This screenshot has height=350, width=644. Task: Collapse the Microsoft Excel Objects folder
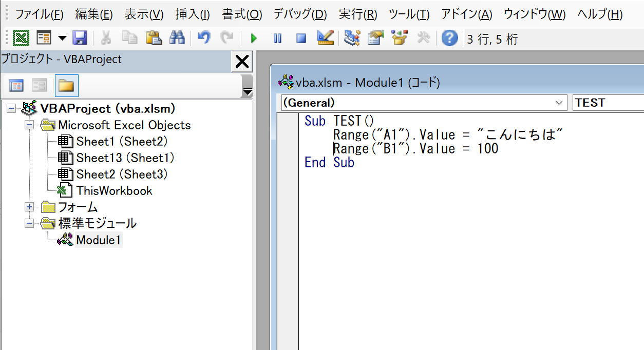click(x=29, y=125)
